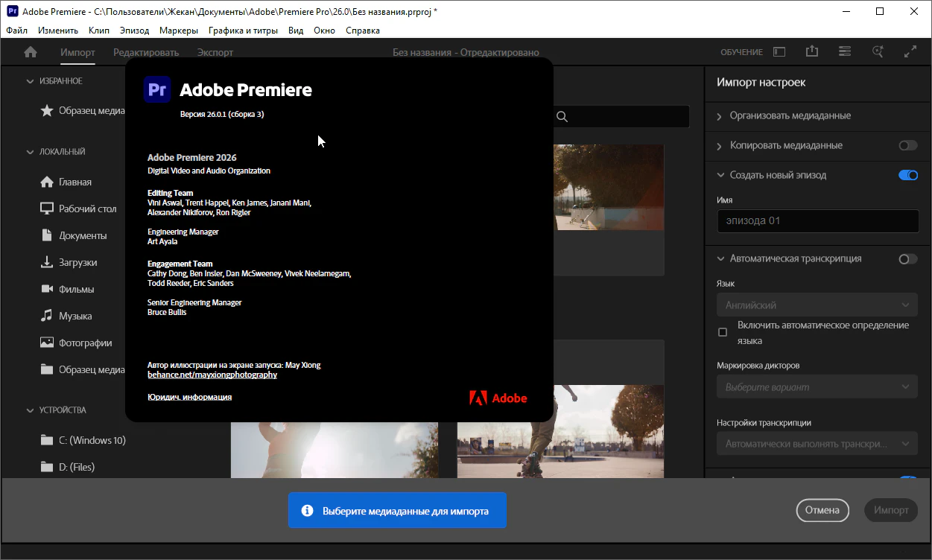
Task: Click the Отмена button
Action: pos(822,510)
